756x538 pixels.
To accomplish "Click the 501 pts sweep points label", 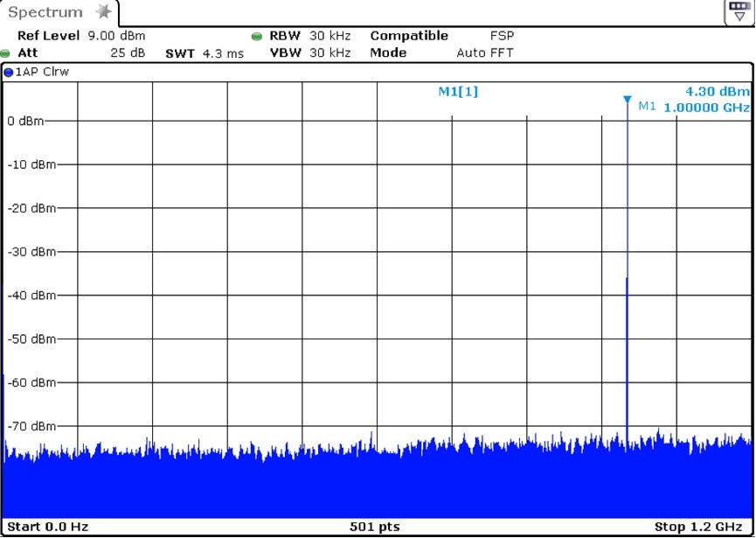I will pos(374,527).
